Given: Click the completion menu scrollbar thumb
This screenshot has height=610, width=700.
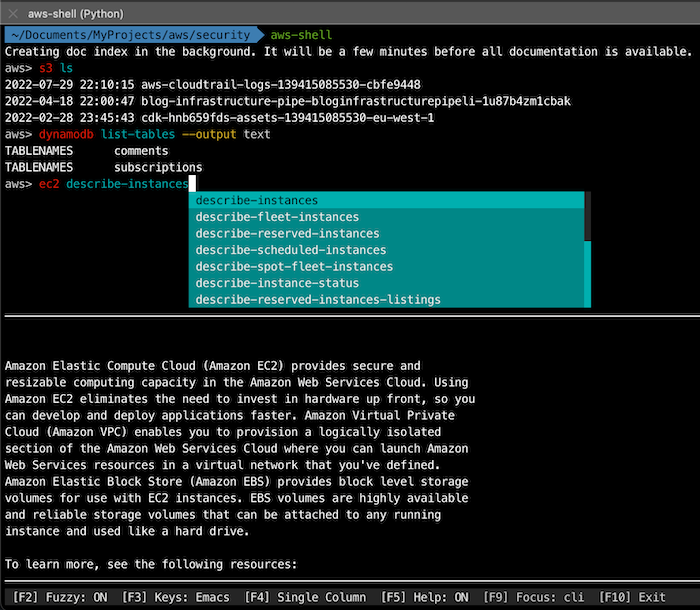Looking at the screenshot, I should point(588,216).
